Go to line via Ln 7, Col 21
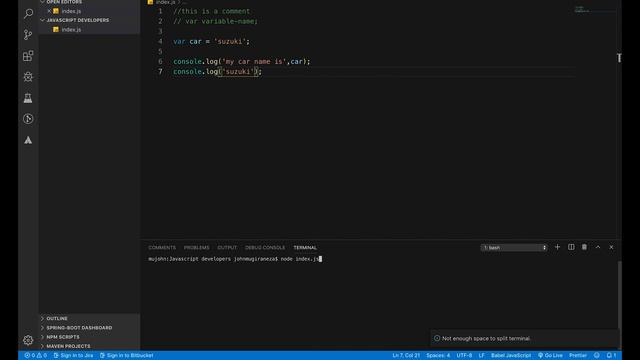 click(x=406, y=356)
